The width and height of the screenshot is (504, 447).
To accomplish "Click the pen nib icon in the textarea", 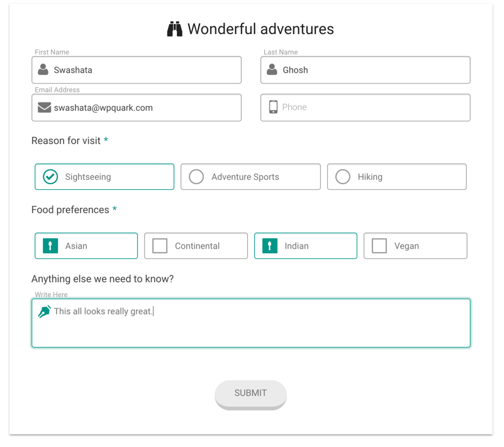I will [44, 311].
